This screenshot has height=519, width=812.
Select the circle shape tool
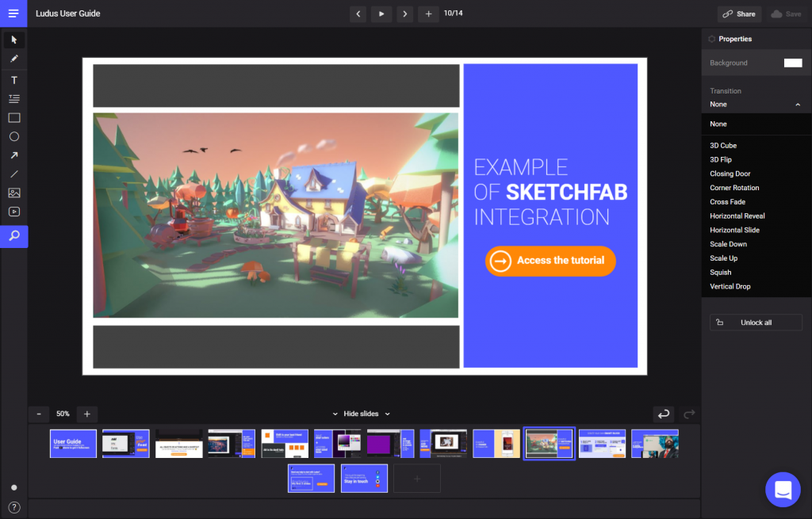coord(13,136)
